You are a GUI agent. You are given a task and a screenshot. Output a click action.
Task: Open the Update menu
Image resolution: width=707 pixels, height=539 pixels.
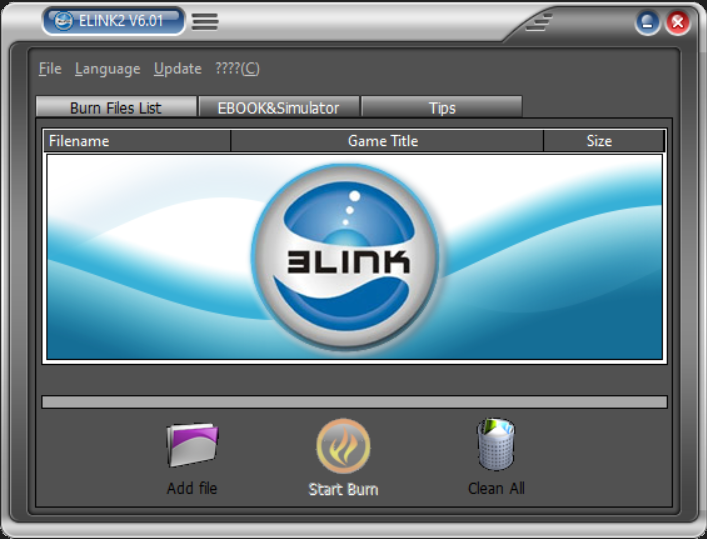coord(178,69)
